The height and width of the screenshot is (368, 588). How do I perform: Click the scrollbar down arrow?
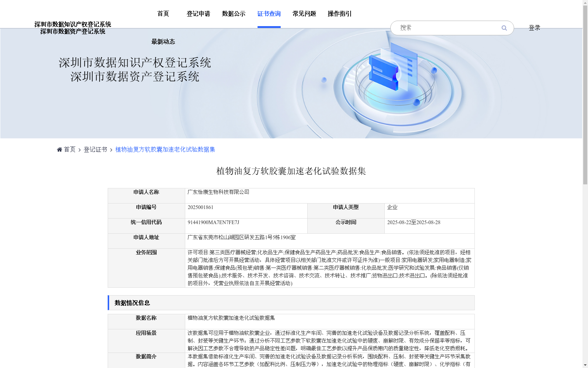[x=585, y=365]
